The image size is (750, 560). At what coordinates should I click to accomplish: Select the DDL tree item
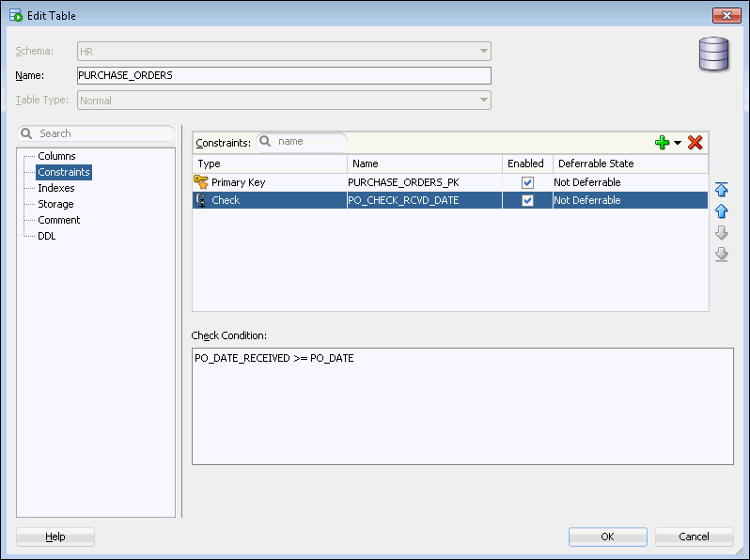[x=46, y=236]
